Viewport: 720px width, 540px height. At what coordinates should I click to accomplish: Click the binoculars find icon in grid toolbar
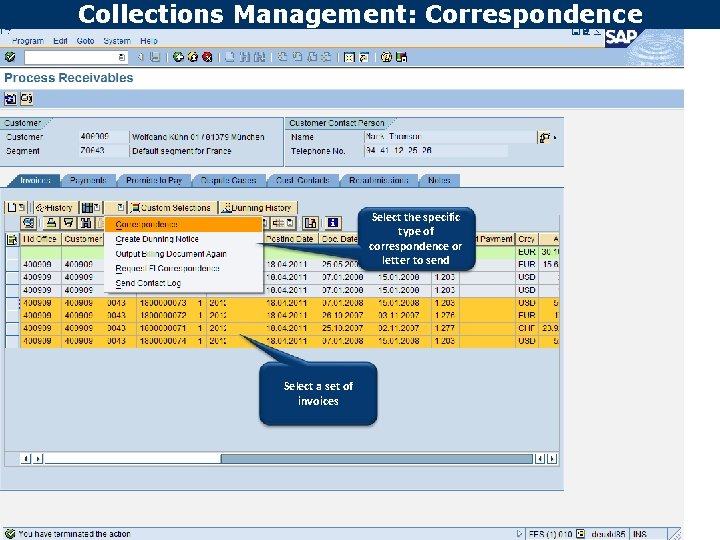point(85,223)
